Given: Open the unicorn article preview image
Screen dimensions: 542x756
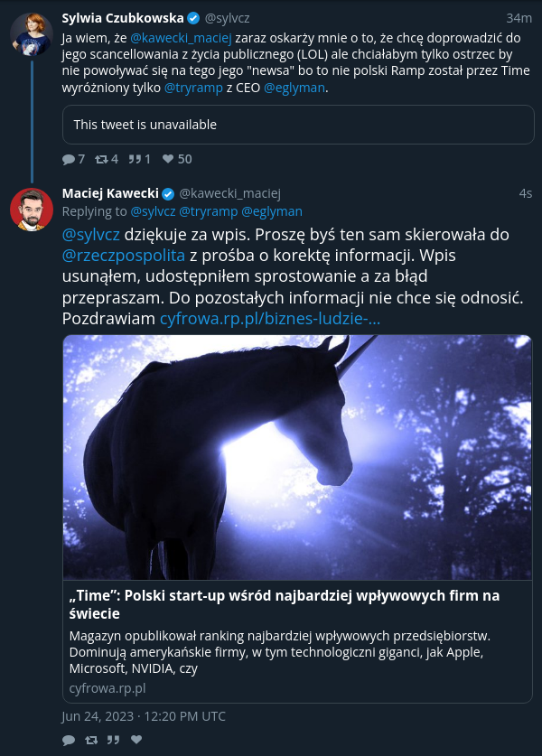Looking at the screenshot, I should pyautogui.click(x=297, y=458).
